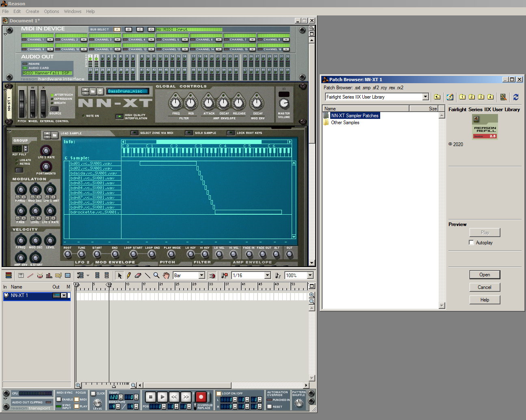Pick the Hand tool in sequencer toolbar
The height and width of the screenshot is (420, 526).
coord(166,276)
